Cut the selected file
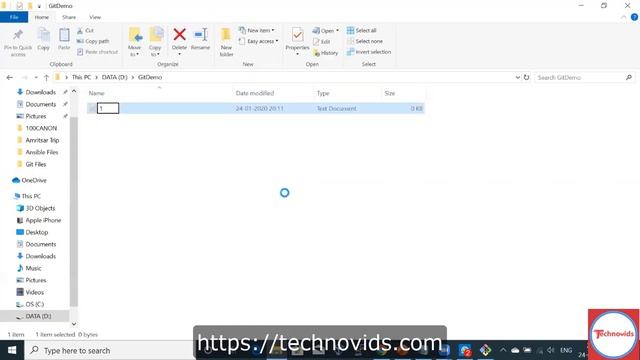Viewport: 640px width, 360px height. click(x=86, y=31)
